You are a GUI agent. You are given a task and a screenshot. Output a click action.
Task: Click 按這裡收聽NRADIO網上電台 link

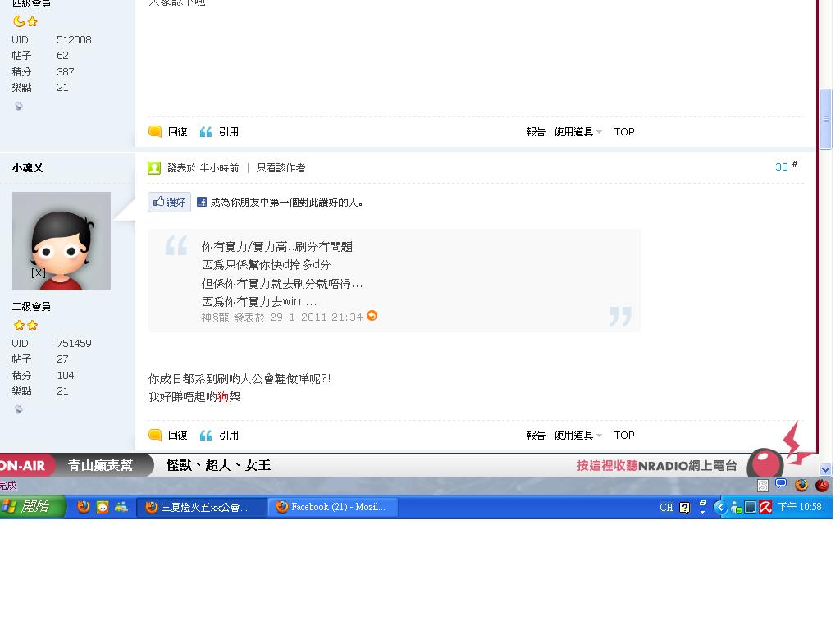657,466
